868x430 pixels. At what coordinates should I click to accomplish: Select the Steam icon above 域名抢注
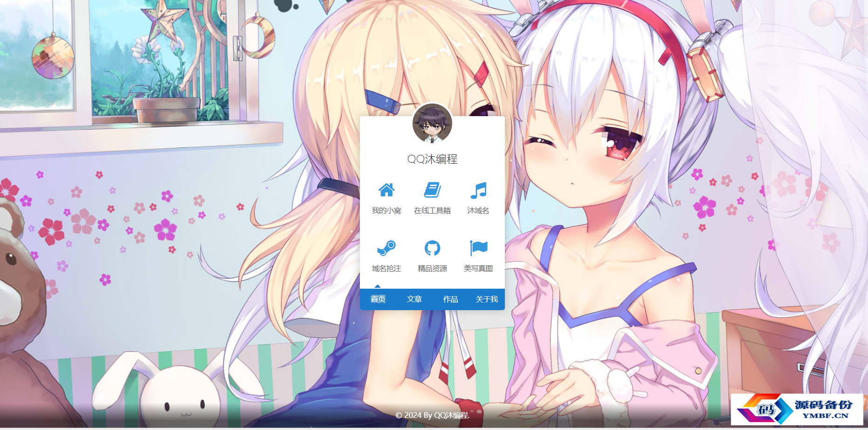coord(386,248)
